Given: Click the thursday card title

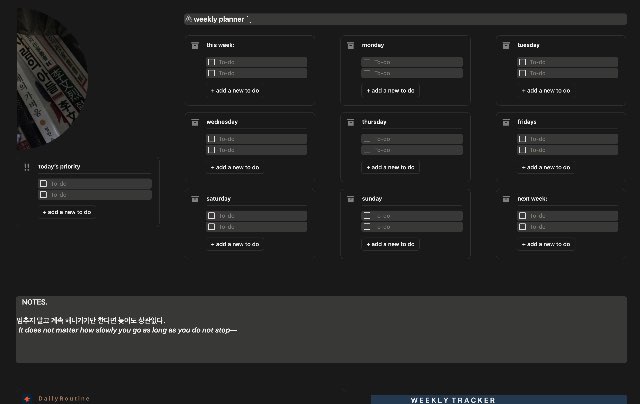Looking at the screenshot, I should [374, 122].
